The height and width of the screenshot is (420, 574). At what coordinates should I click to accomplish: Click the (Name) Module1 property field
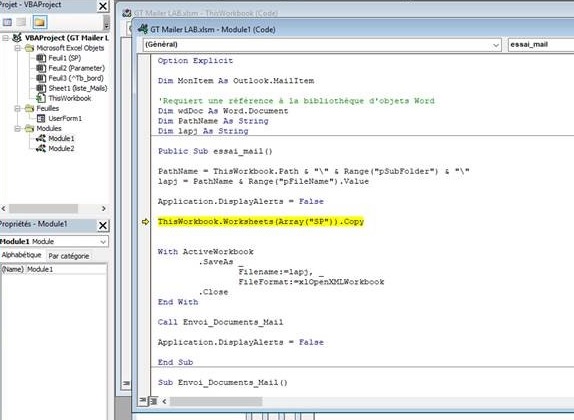coord(54,269)
